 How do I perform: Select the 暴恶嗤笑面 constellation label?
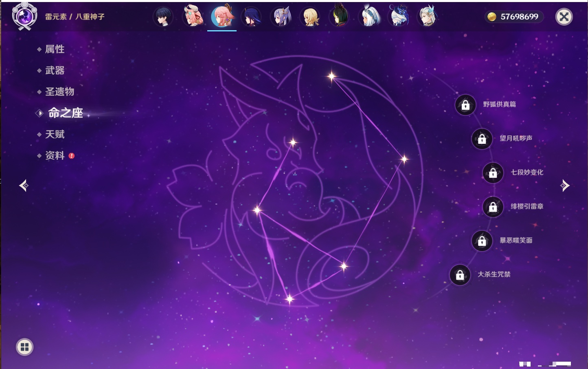click(516, 241)
